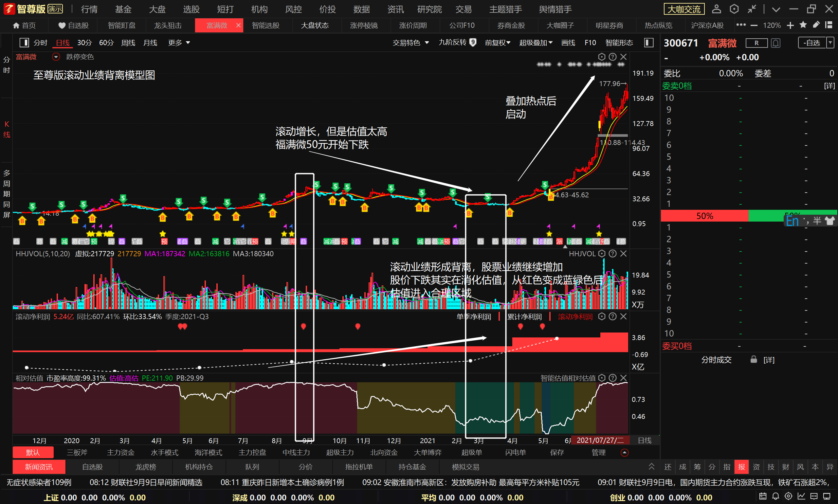Open main chart settings hexagon icon
This screenshot has width=838, height=504.
tap(602, 57)
